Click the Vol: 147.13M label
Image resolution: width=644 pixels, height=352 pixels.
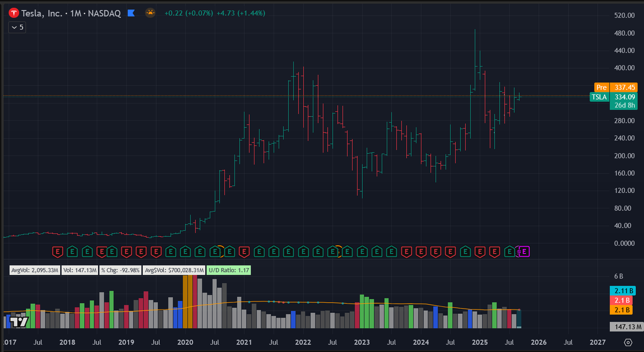(x=80, y=270)
